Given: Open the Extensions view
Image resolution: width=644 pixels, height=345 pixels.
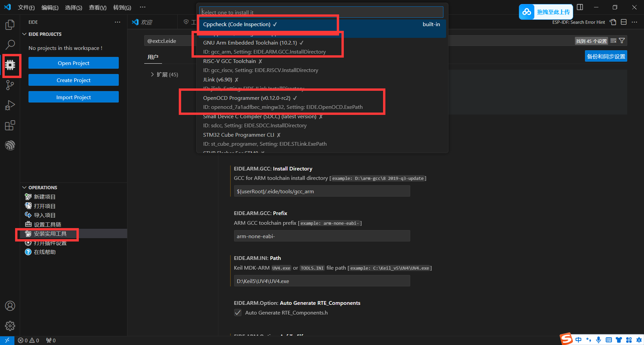Looking at the screenshot, I should [10, 125].
